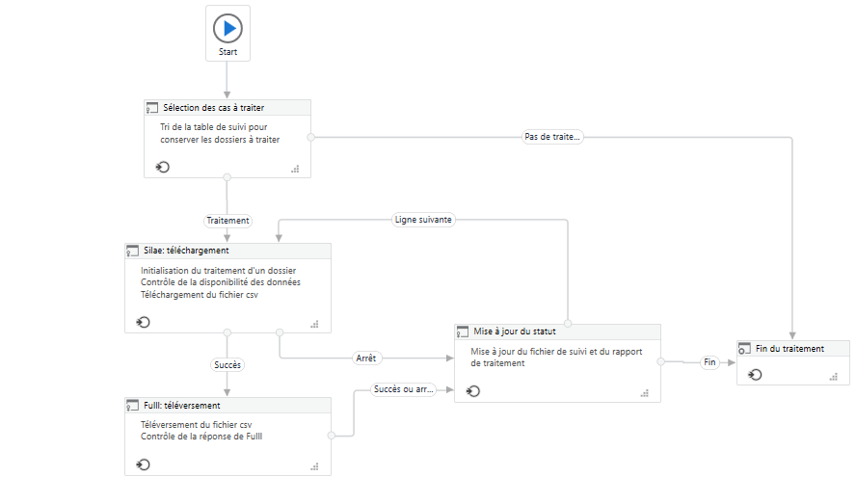The image size is (856, 504).
Task: Select the "Succès ou arr..." transition label
Action: [405, 389]
